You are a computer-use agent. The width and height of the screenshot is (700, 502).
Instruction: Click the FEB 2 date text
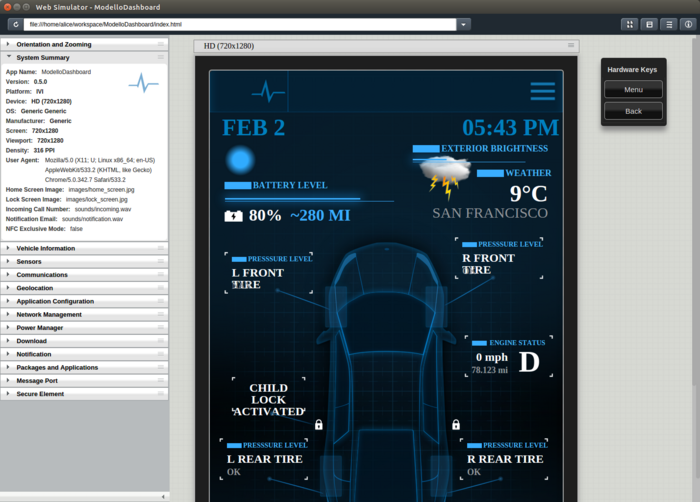254,128
